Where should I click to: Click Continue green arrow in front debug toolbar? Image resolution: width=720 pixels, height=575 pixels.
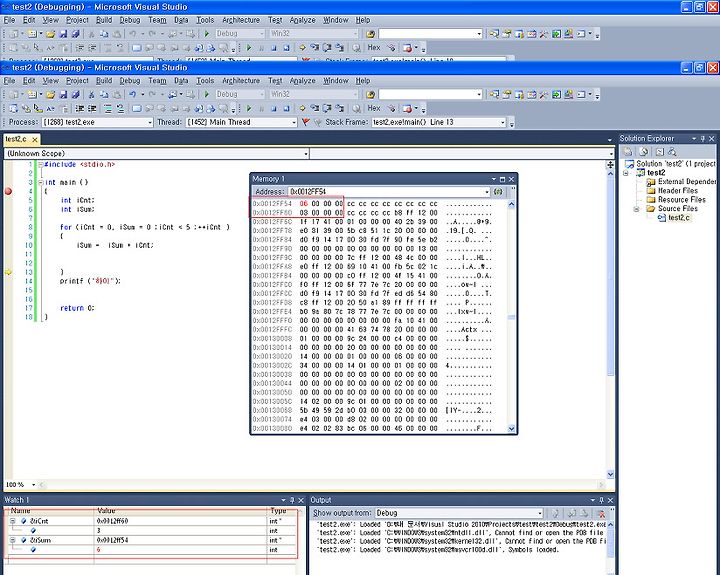[x=249, y=109]
